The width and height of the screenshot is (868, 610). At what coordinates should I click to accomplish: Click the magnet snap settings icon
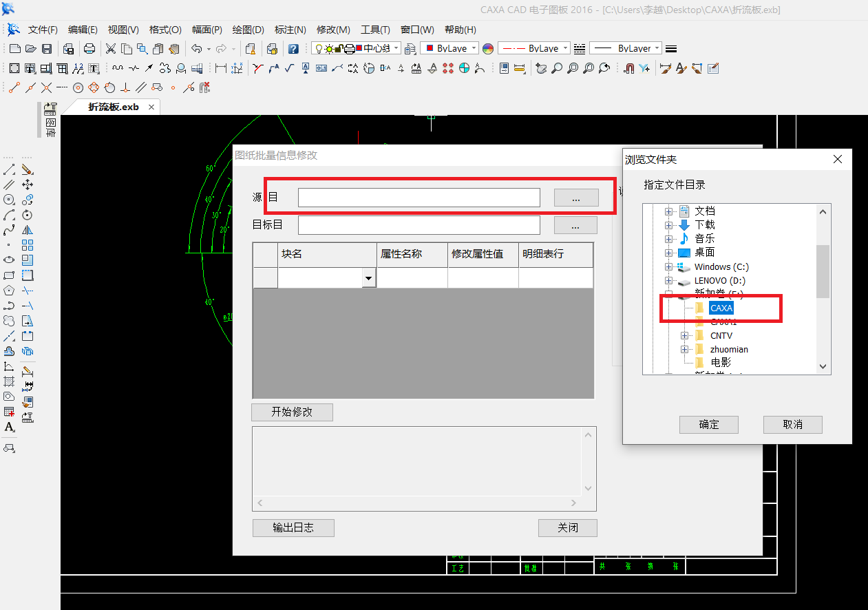[x=628, y=68]
